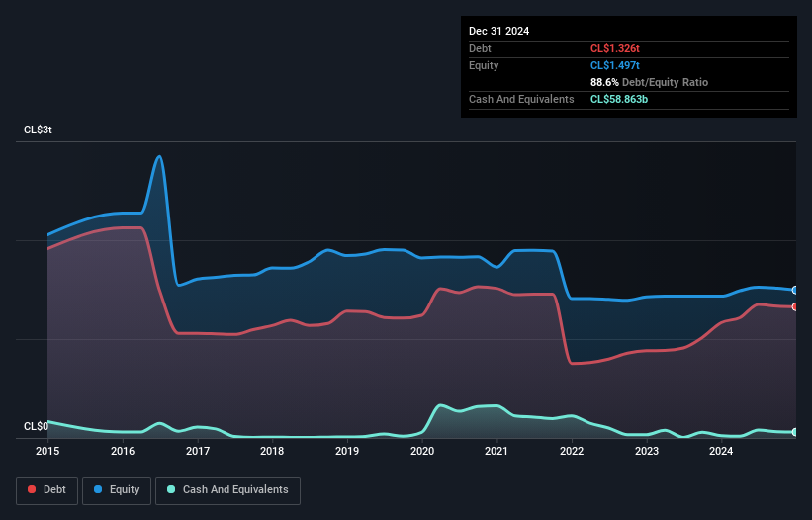Click the blue Equity endpoint marker

pos(795,290)
